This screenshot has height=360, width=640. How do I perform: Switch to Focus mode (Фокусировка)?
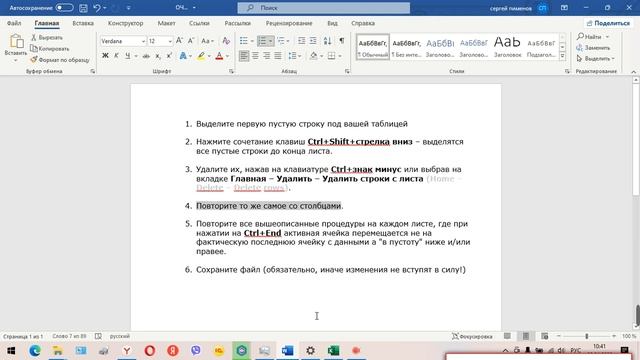pyautogui.click(x=472, y=336)
